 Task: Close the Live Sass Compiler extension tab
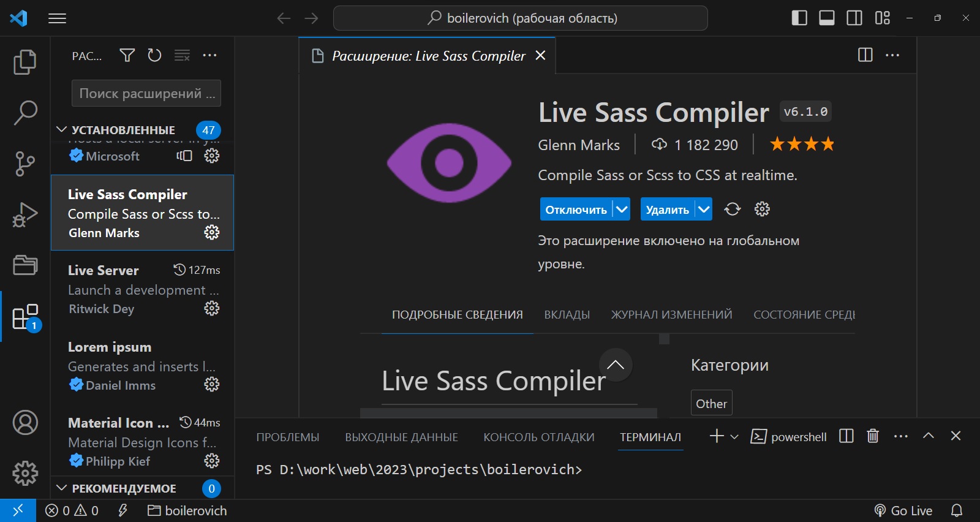pos(540,55)
